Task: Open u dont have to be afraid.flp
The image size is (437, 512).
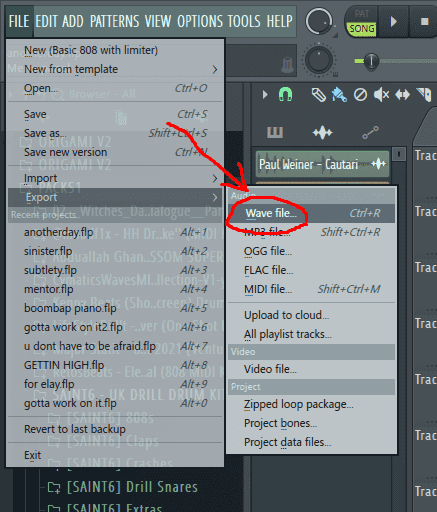Action: point(115,346)
